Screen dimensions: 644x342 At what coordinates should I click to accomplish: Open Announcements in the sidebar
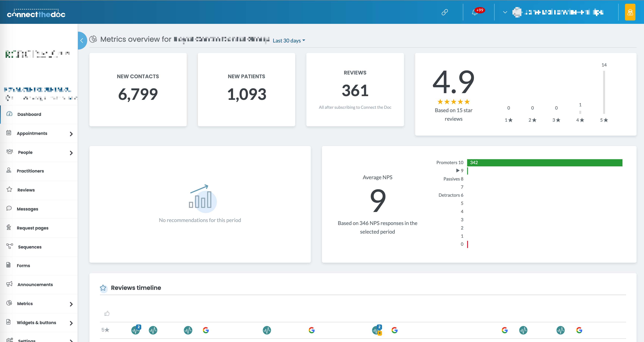click(x=35, y=284)
